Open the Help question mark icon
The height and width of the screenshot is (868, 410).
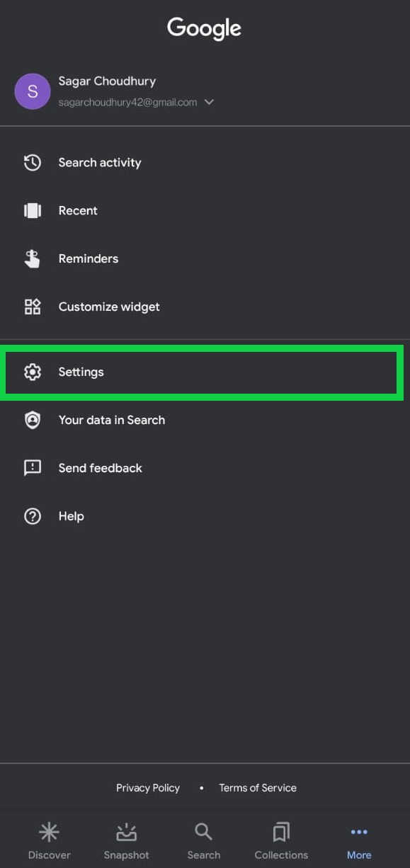click(x=33, y=516)
